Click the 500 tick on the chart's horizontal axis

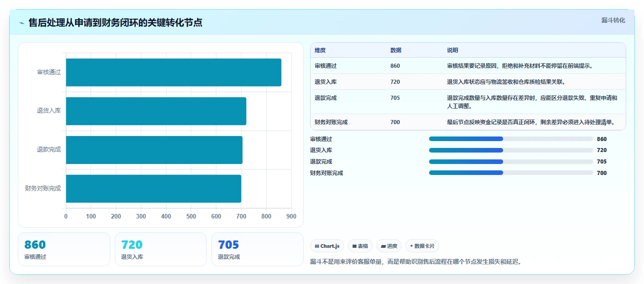pyautogui.click(x=191, y=217)
